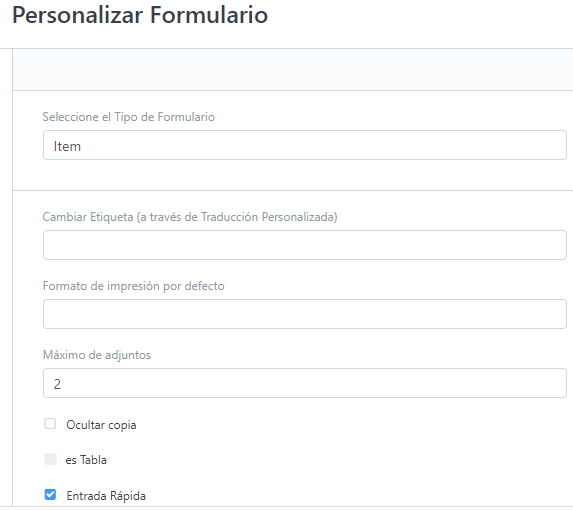This screenshot has height=510, width=573.
Task: Toggle the Ocultar copia checkbox
Action: [x=50, y=424]
